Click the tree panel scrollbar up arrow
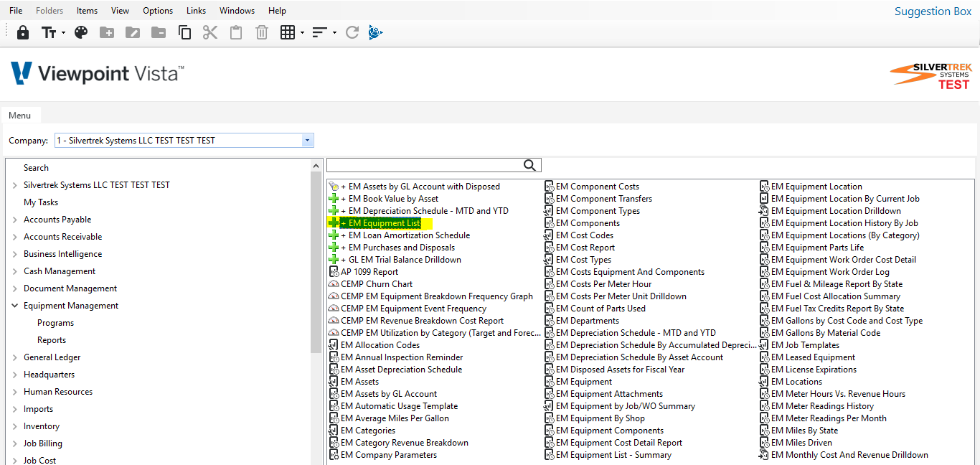The height and width of the screenshot is (465, 980). [316, 166]
